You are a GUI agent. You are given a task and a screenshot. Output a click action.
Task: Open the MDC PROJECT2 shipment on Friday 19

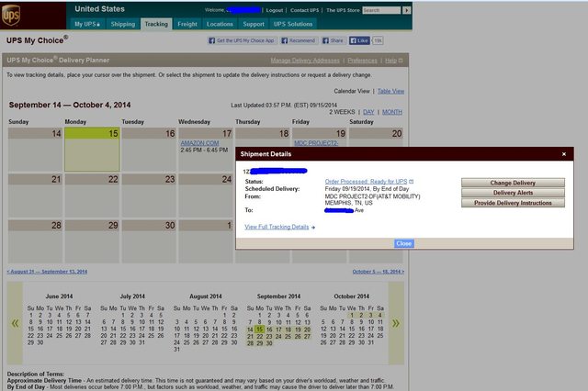(316, 143)
